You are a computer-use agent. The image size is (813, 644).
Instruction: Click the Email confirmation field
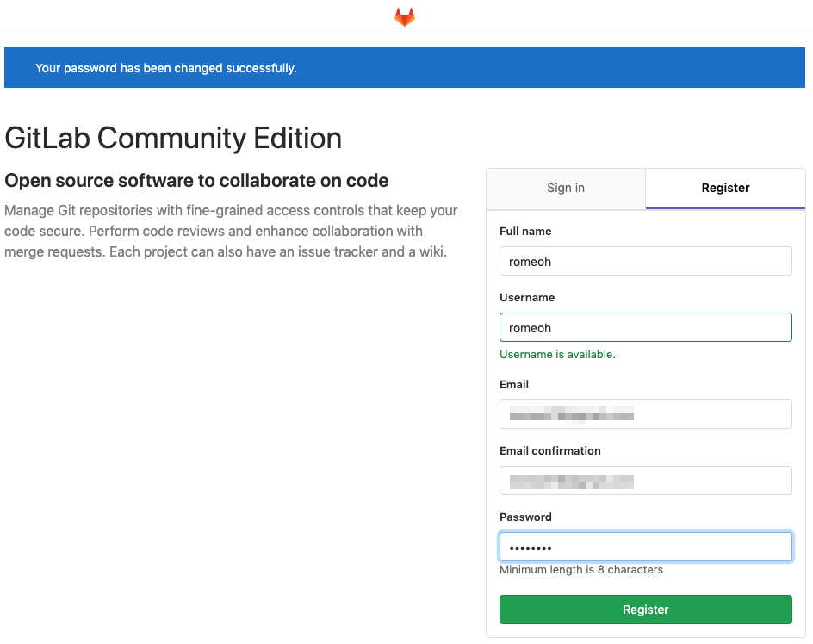tap(646, 480)
